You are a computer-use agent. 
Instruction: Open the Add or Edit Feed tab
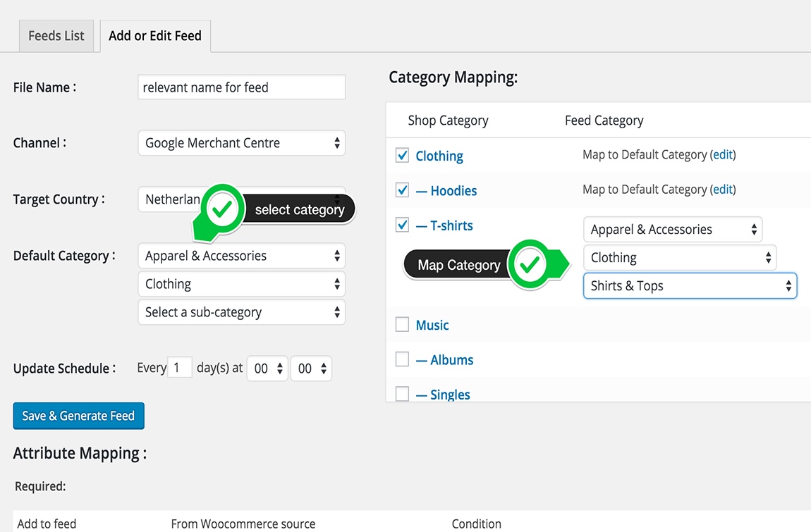point(155,36)
